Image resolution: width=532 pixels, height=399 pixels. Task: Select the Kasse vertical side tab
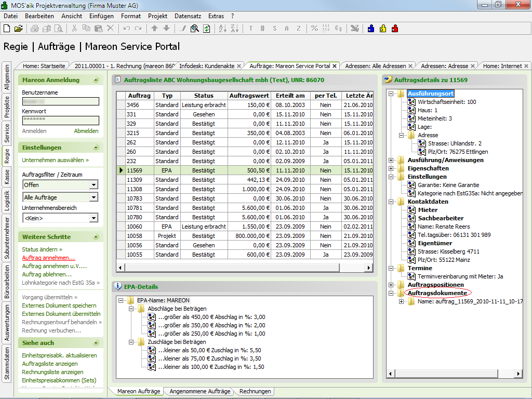pos(7,177)
